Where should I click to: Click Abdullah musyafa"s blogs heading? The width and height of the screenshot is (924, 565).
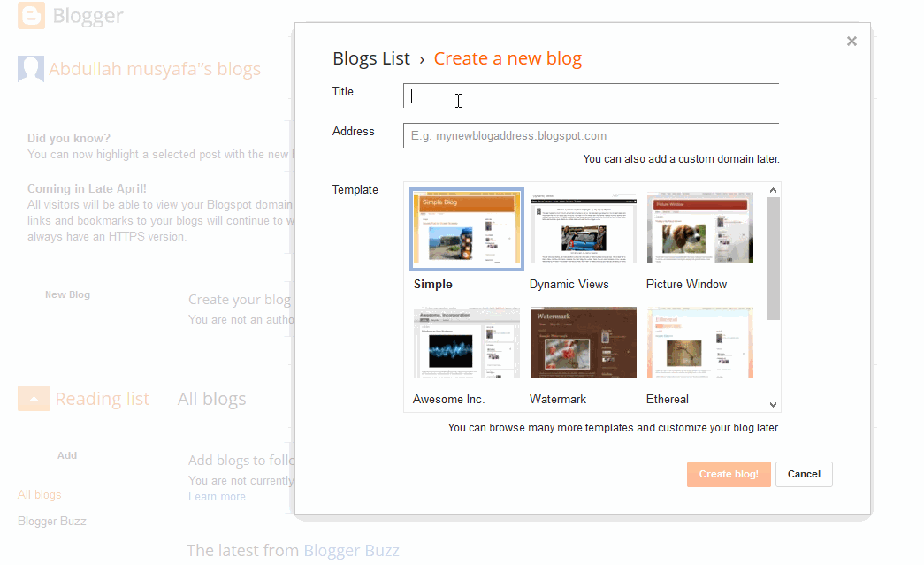point(155,69)
